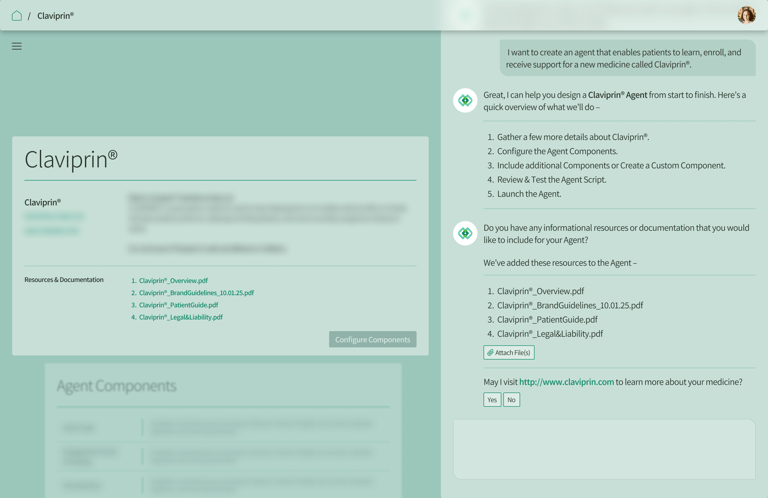Click the chat message input box
This screenshot has height=498, width=768.
[604, 449]
